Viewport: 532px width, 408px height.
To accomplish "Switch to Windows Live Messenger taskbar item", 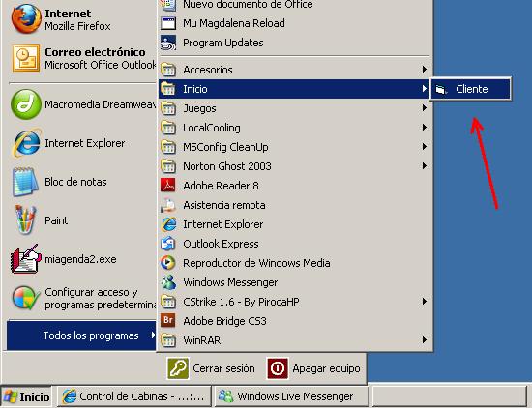I will (x=292, y=396).
